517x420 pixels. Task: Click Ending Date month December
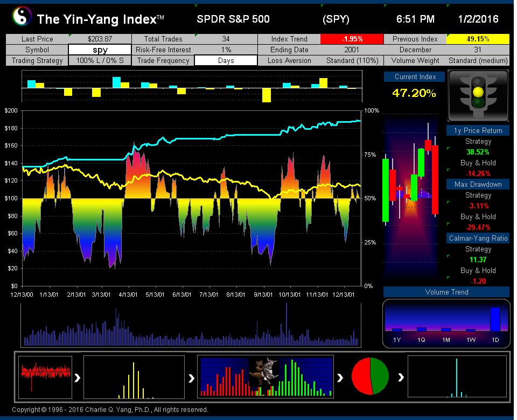click(x=415, y=50)
